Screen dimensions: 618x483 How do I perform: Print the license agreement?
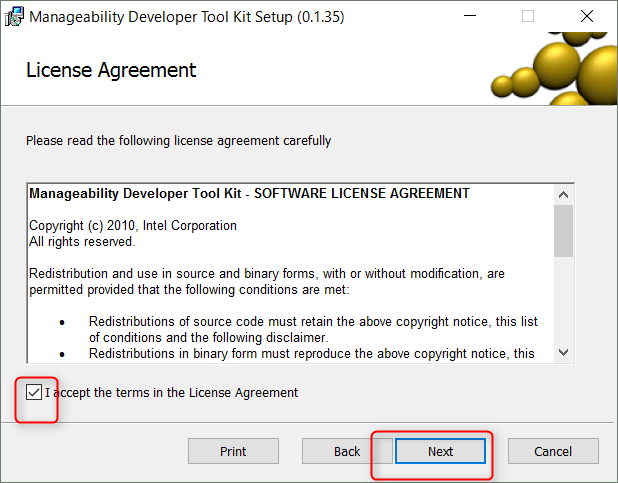point(233,451)
